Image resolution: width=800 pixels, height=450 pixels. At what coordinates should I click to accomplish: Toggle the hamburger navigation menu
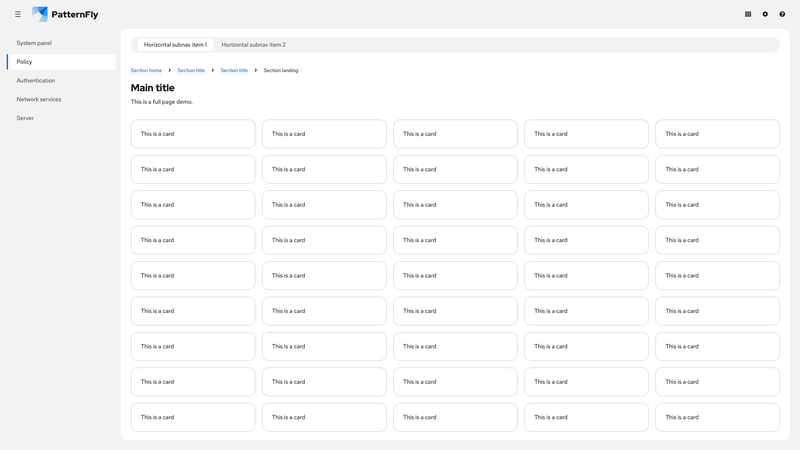pos(18,14)
